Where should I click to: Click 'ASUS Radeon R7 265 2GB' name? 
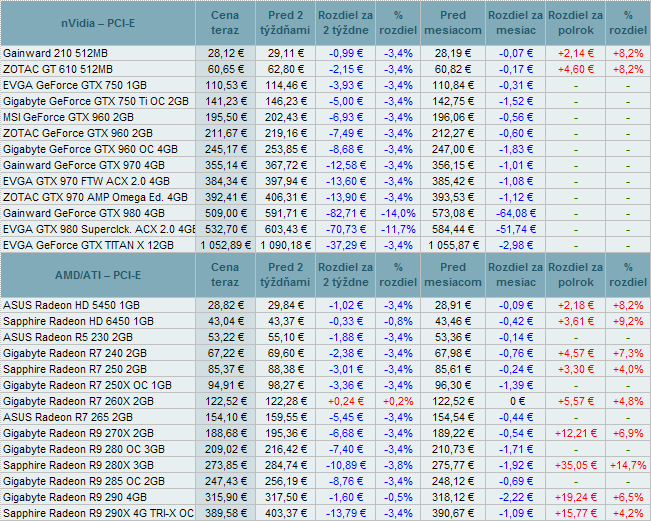(x=68, y=417)
